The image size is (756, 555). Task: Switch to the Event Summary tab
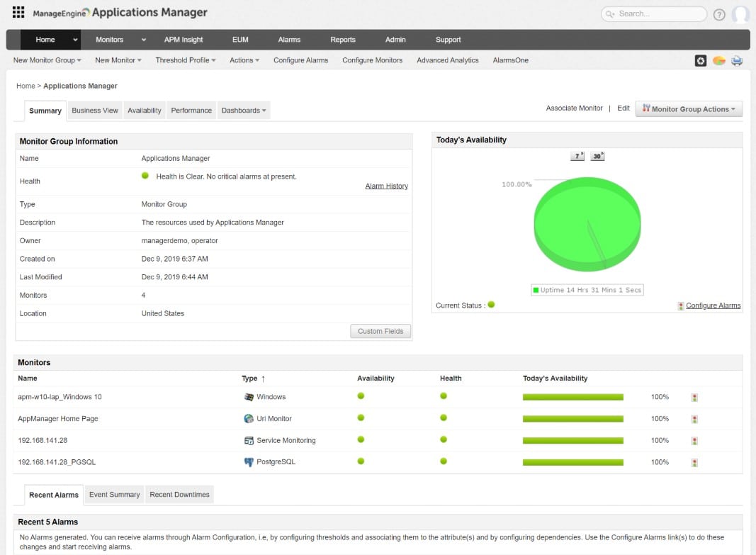[x=114, y=495]
